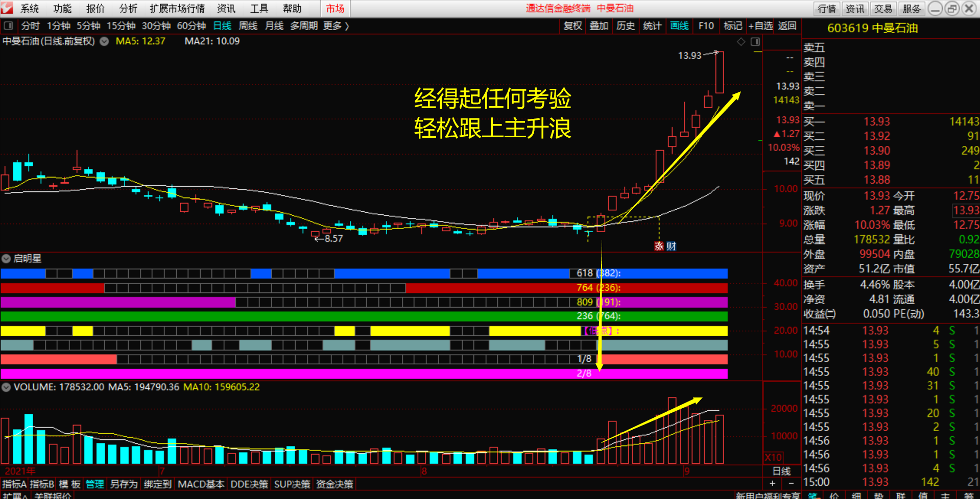Open the 统计 statistics button
The image size is (980, 499).
652,26
